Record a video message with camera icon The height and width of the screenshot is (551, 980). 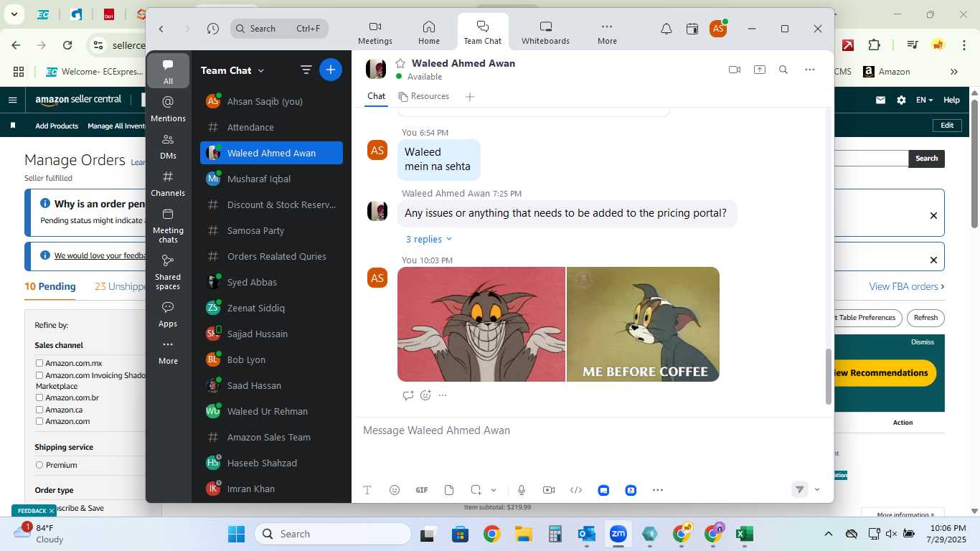pyautogui.click(x=549, y=490)
